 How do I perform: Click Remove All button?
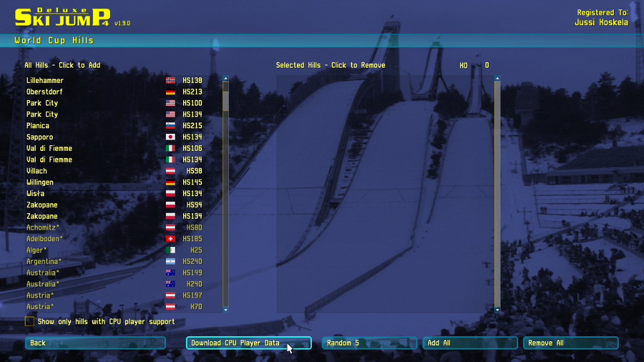pos(570,343)
